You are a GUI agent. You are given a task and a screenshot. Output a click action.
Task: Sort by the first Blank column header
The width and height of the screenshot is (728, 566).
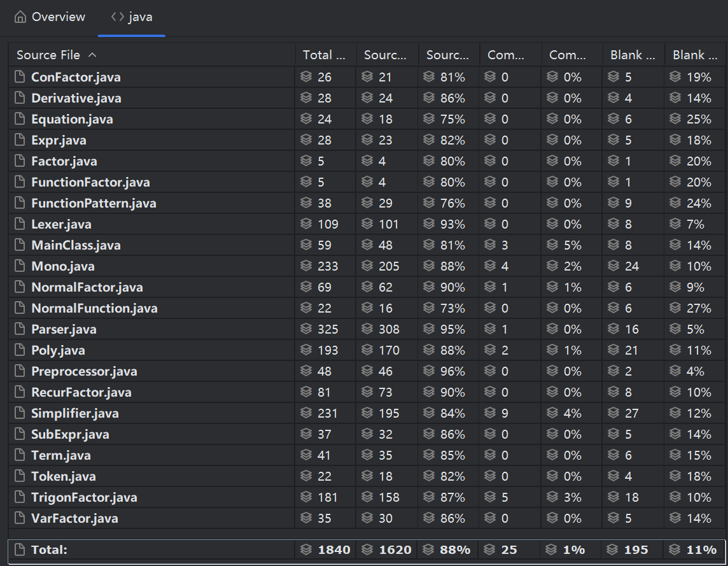click(x=633, y=55)
